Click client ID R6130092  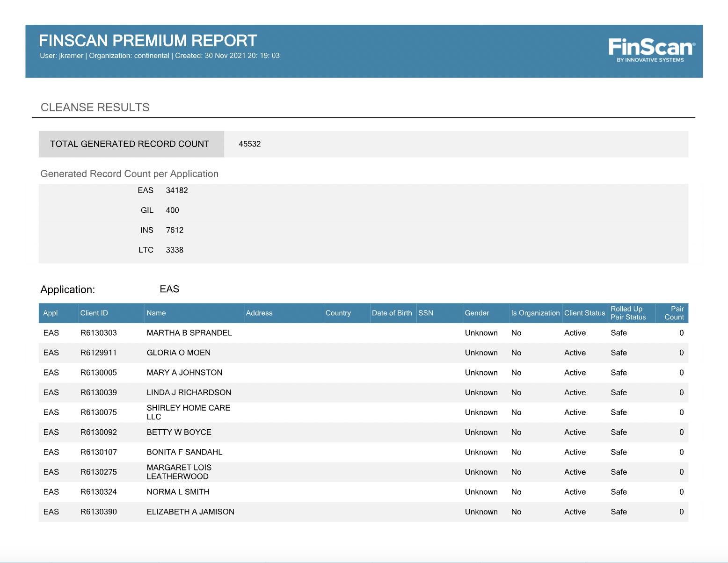point(99,433)
